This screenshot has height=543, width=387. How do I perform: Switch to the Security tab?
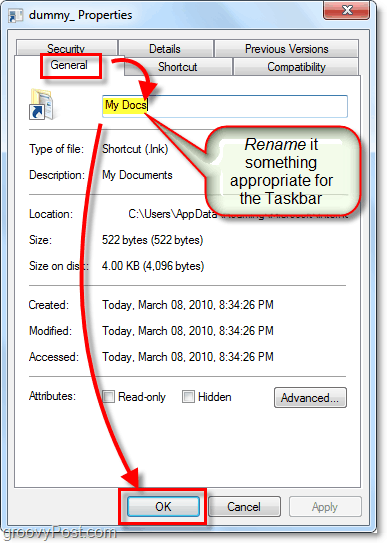pyautogui.click(x=66, y=48)
